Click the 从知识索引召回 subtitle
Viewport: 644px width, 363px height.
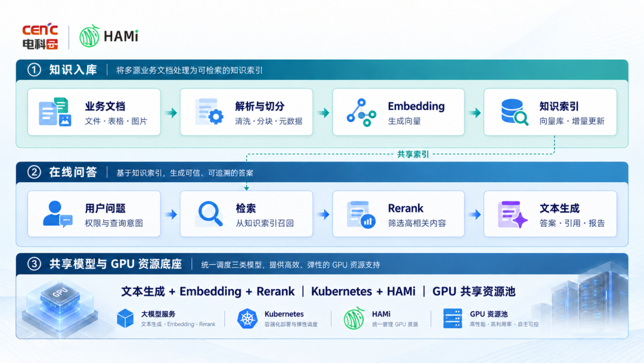tap(265, 223)
